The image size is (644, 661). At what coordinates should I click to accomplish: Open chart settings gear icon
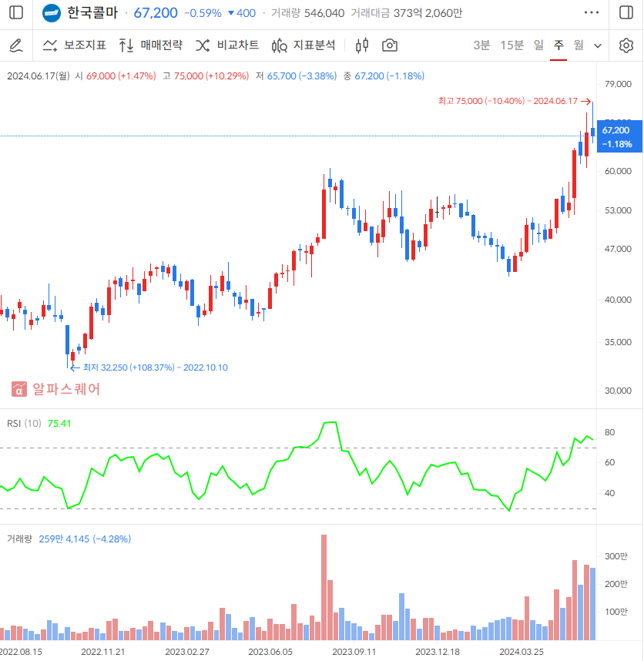pos(626,45)
